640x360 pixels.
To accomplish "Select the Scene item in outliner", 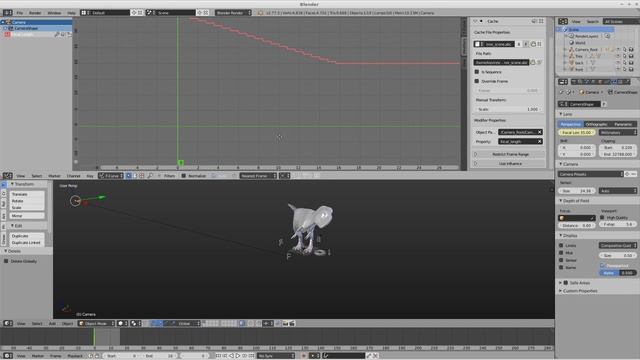I will (573, 29).
